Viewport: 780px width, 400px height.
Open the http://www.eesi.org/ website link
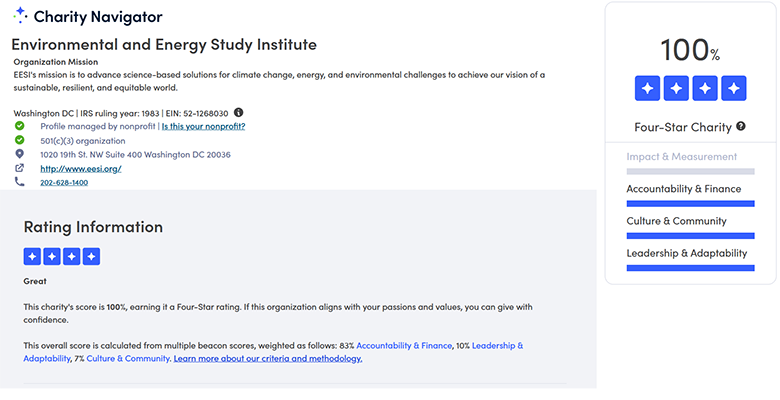point(81,169)
